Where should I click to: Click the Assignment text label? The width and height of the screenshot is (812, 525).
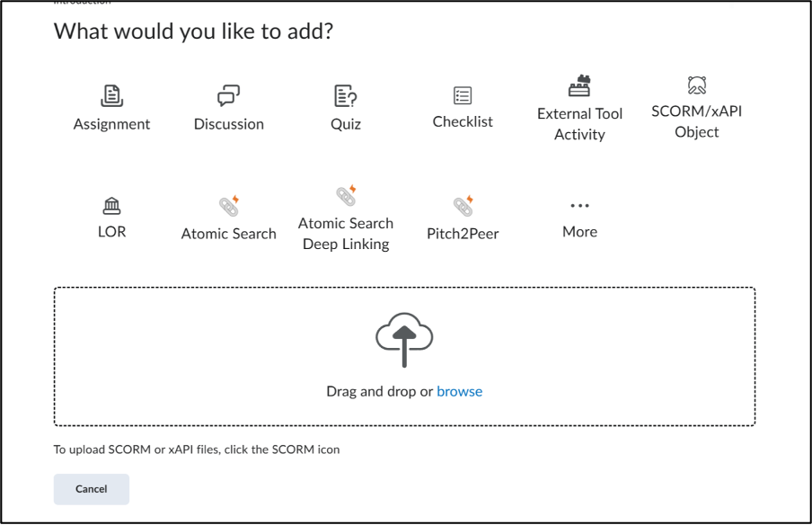[111, 124]
